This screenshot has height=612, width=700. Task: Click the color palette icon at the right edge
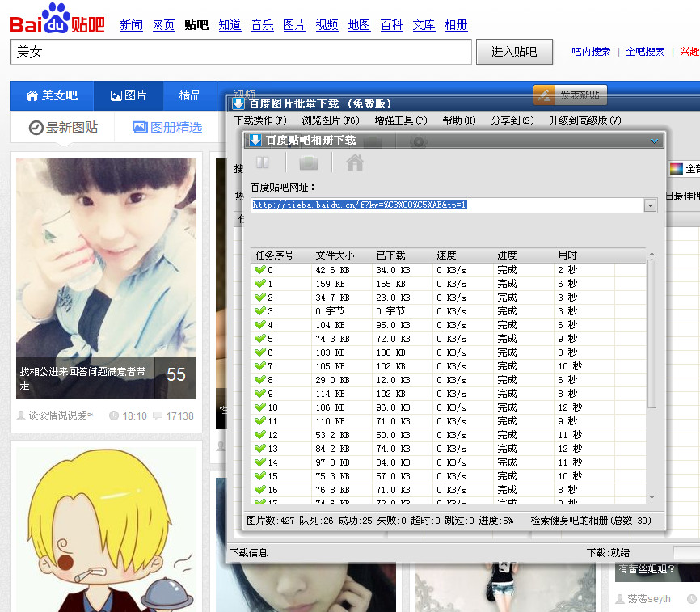[676, 169]
